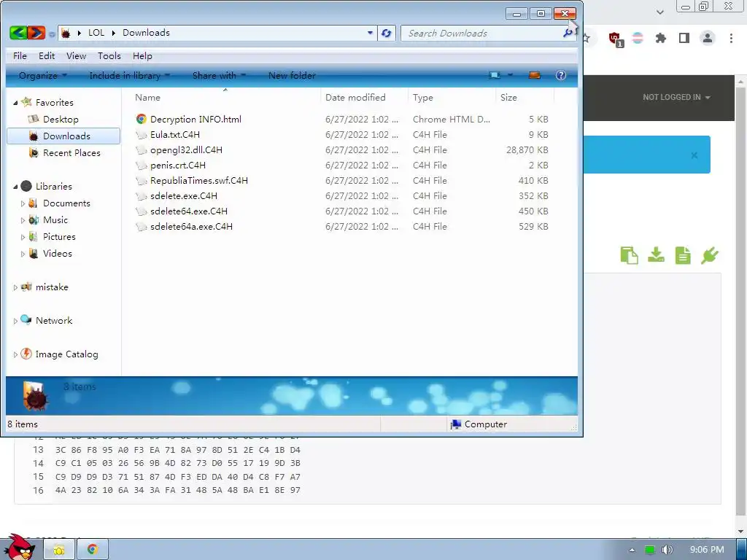Click the uBlock extension icon in Chrome
The image size is (747, 560).
click(x=616, y=38)
